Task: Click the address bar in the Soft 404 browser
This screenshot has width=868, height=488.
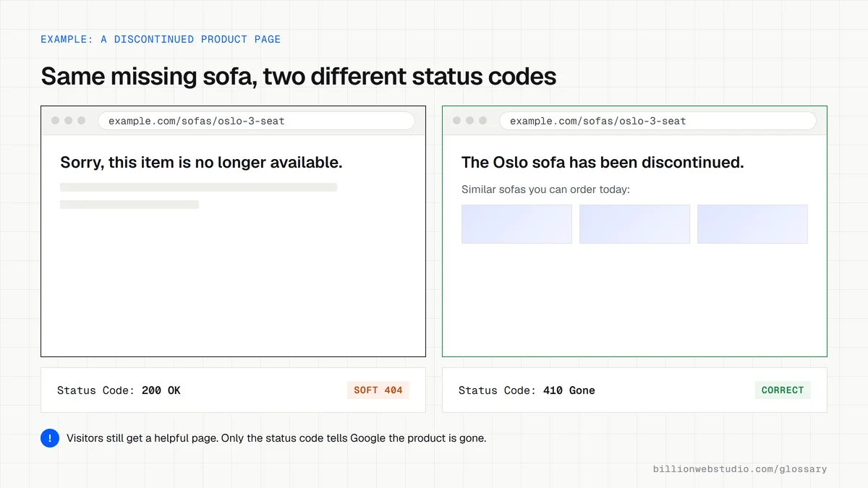Action: click(x=256, y=121)
